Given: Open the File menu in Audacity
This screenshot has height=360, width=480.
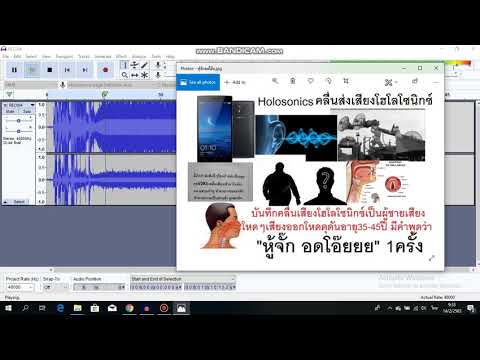Looking at the screenshot, I should click(x=6, y=56).
